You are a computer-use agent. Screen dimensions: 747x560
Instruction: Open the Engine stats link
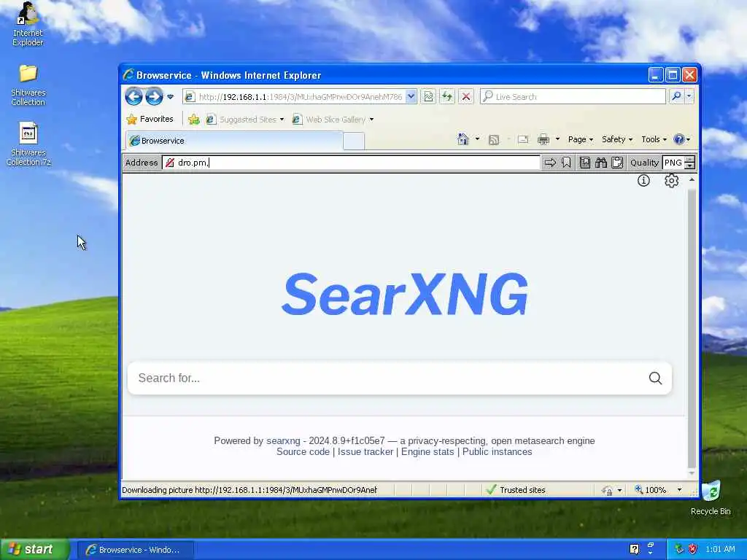click(427, 452)
